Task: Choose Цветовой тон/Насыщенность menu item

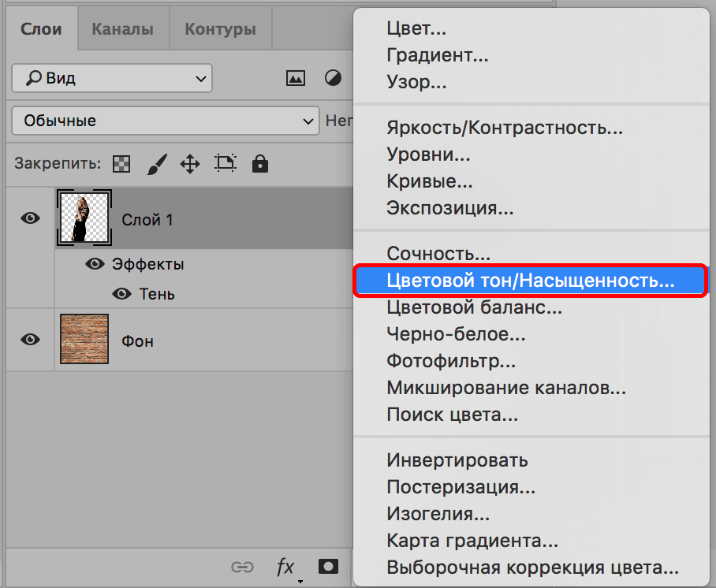Action: [x=530, y=281]
